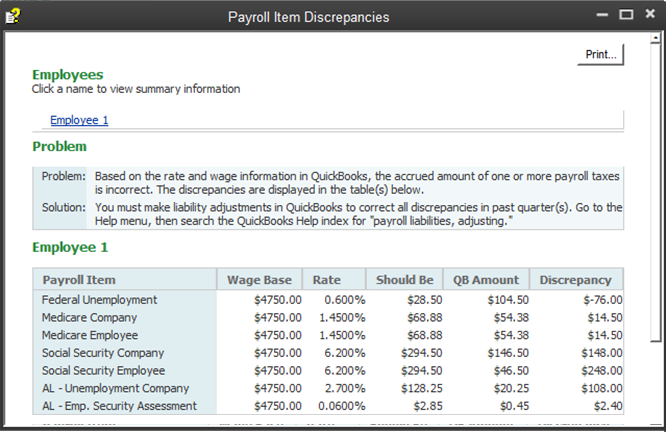Select the AL - Emp. Security Assessment row

point(328,406)
